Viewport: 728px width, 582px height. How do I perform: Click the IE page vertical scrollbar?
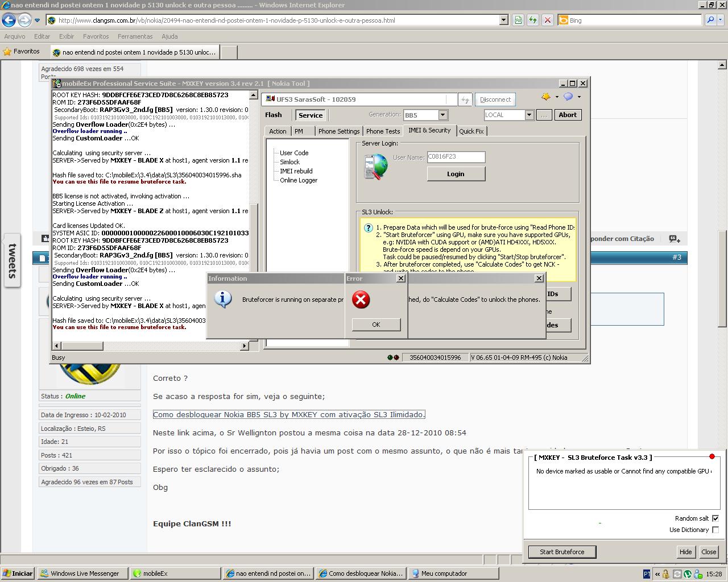click(722, 307)
